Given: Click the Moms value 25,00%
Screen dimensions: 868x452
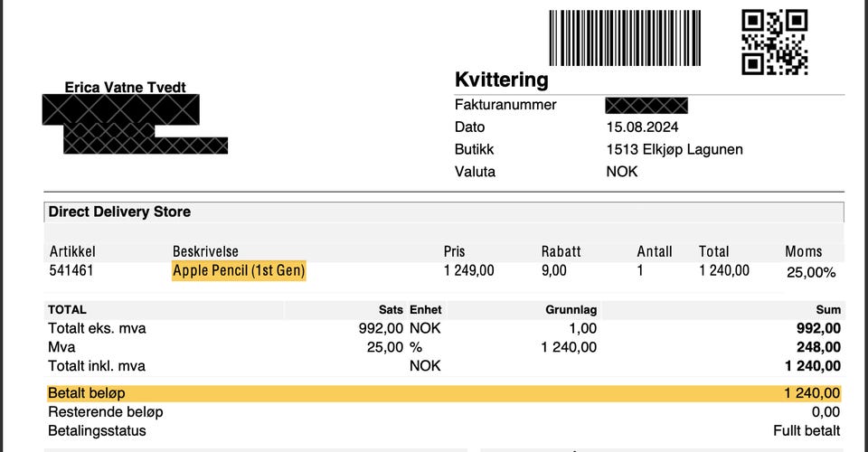Looking at the screenshot, I should [x=810, y=272].
